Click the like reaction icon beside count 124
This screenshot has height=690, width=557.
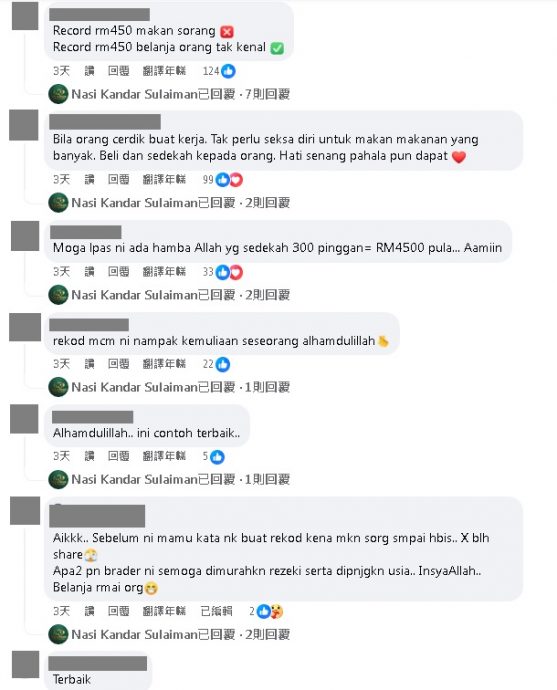pyautogui.click(x=228, y=71)
